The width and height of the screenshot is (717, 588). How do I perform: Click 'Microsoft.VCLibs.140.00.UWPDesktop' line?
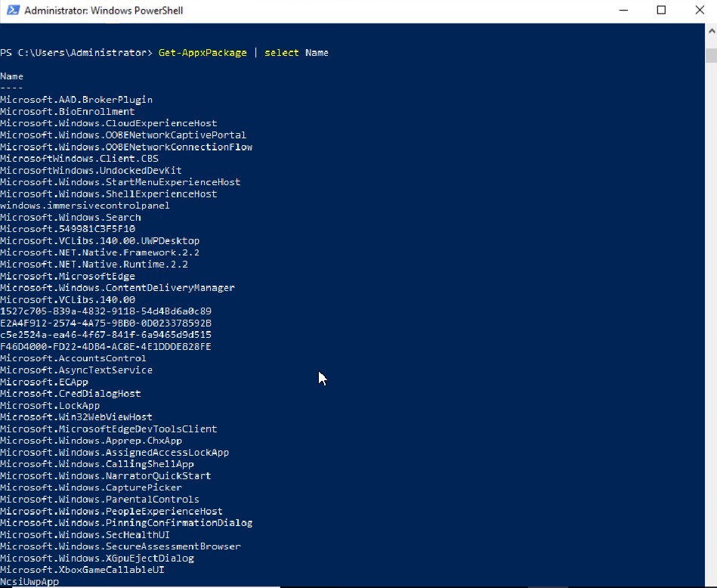[100, 240]
